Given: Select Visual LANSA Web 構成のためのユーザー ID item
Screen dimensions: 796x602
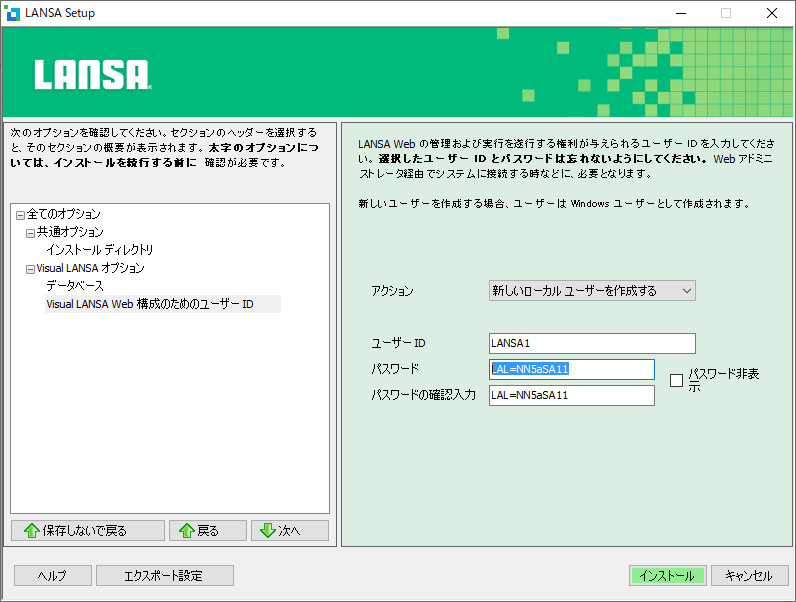Looking at the screenshot, I should pyautogui.click(x=162, y=304).
